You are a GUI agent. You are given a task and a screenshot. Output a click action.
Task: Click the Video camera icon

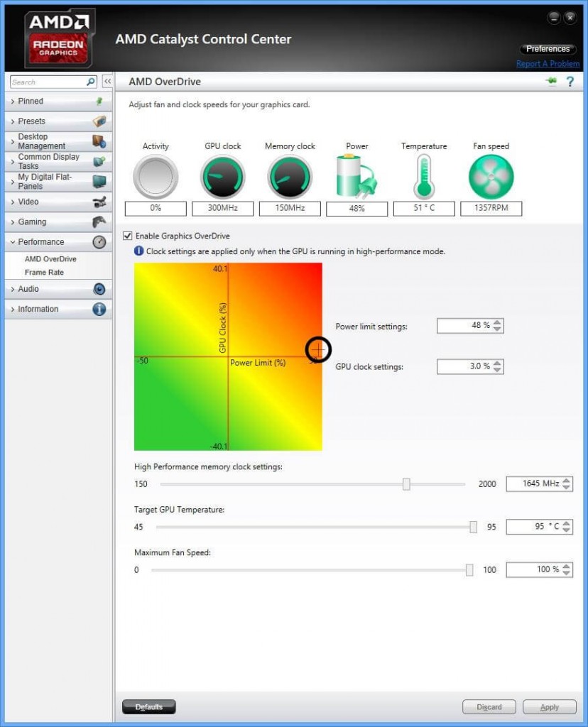(99, 202)
